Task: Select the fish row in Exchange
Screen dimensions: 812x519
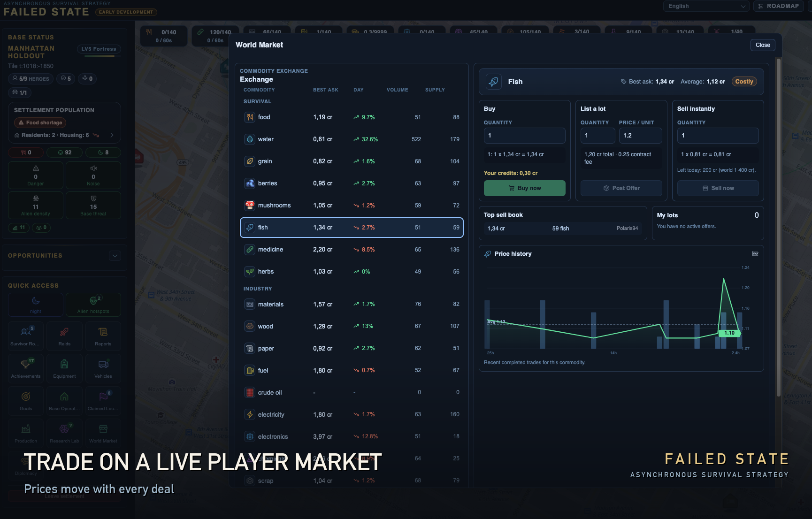Action: 352,228
